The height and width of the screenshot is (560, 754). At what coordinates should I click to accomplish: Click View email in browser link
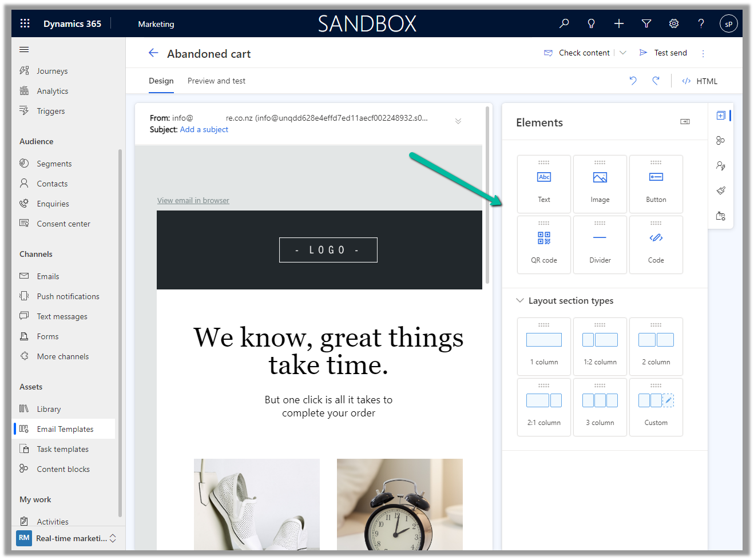coord(193,201)
